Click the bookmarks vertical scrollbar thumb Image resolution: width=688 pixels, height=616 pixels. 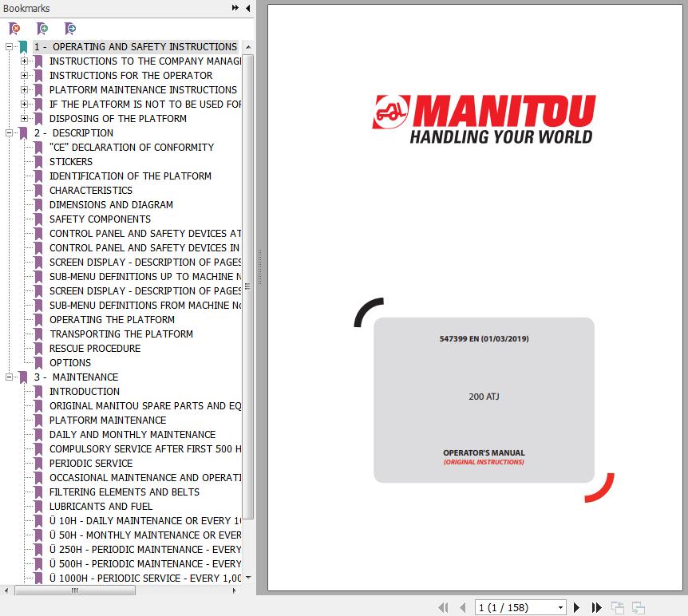click(248, 286)
